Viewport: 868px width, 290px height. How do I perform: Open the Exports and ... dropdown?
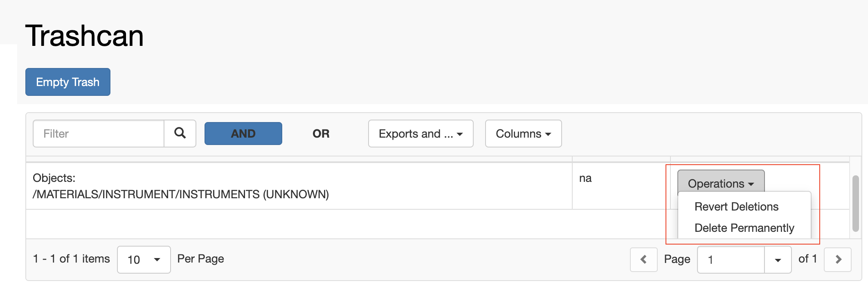[421, 134]
